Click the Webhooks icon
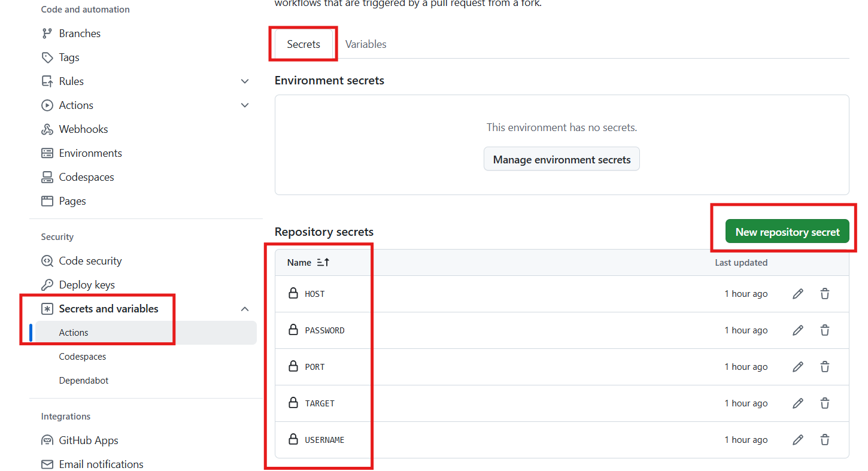 coord(47,129)
